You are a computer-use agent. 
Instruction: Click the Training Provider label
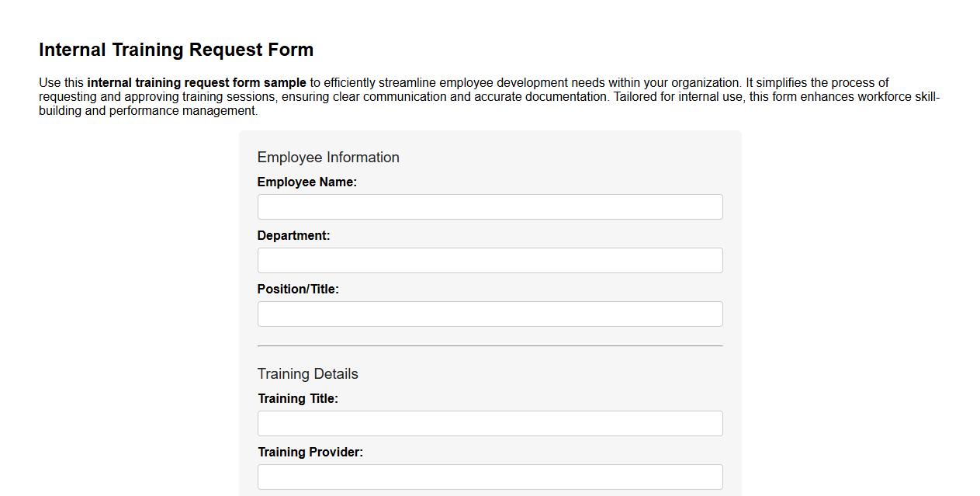tap(310, 452)
